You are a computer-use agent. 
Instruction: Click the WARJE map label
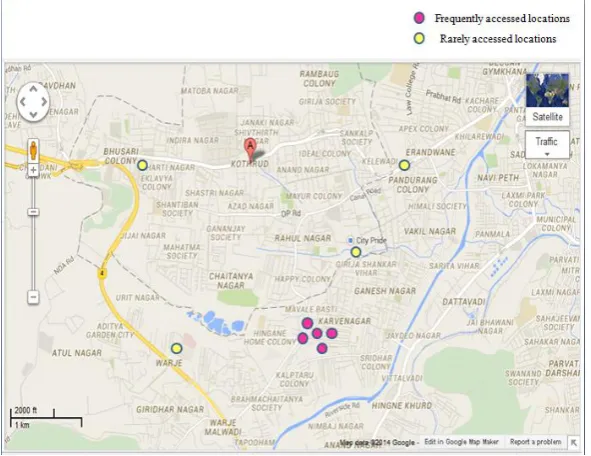[x=169, y=363]
